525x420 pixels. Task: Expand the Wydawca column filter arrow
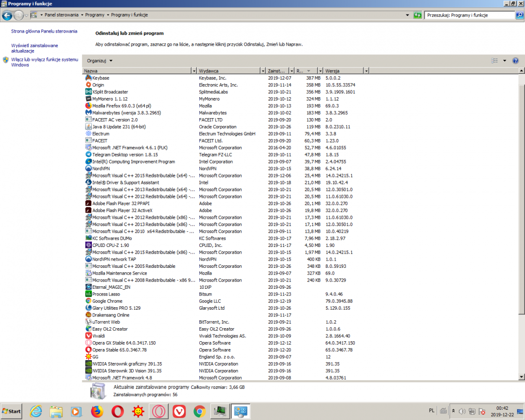pyautogui.click(x=263, y=71)
